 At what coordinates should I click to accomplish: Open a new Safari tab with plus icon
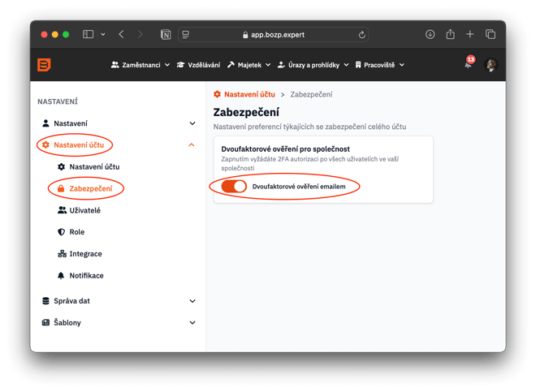[470, 35]
